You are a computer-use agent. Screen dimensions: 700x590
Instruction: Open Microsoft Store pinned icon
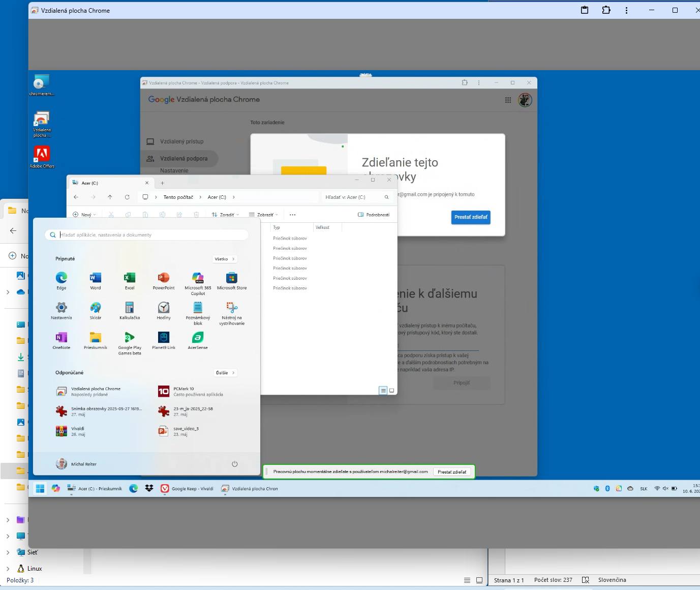pyautogui.click(x=232, y=278)
